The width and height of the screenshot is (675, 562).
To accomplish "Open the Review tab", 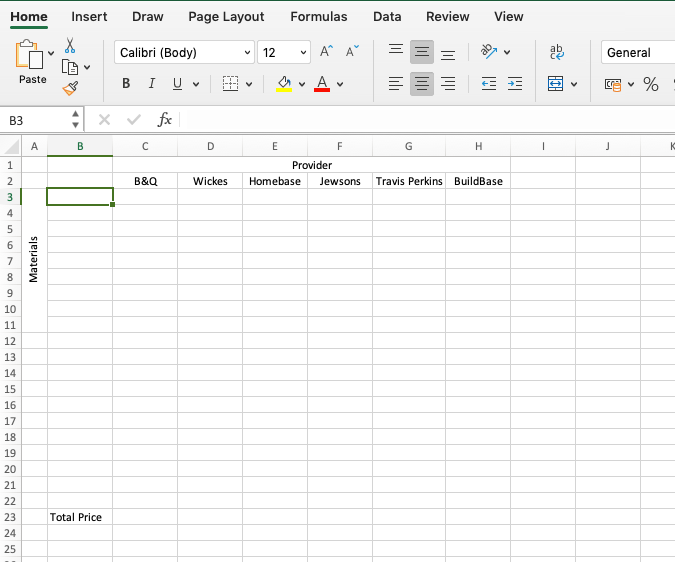I will 448,16.
